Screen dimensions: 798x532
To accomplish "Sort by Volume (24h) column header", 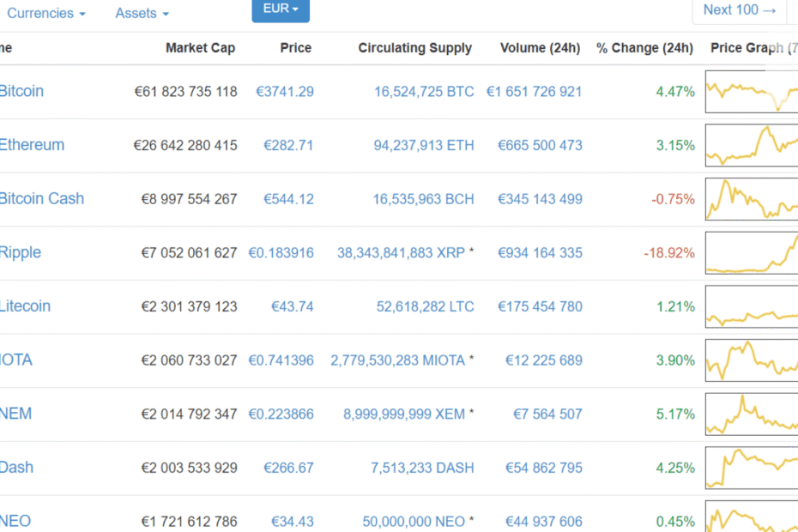I will pos(540,48).
